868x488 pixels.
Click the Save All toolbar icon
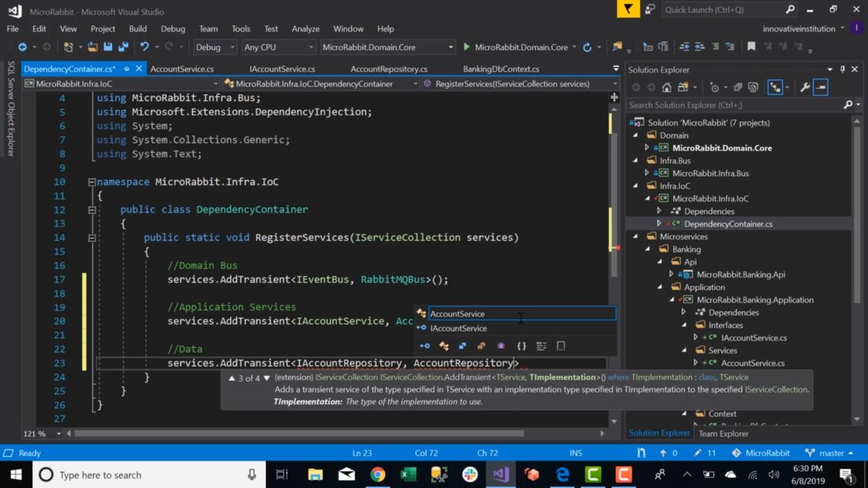tap(123, 47)
